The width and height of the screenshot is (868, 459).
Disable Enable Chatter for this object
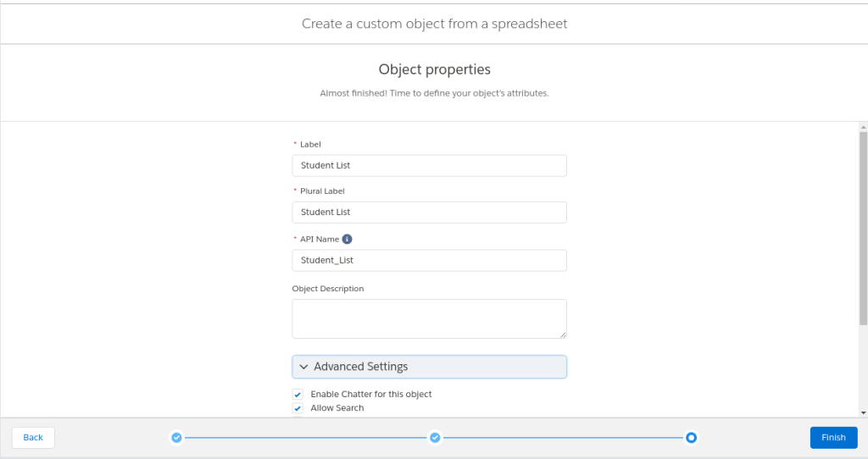pos(298,395)
